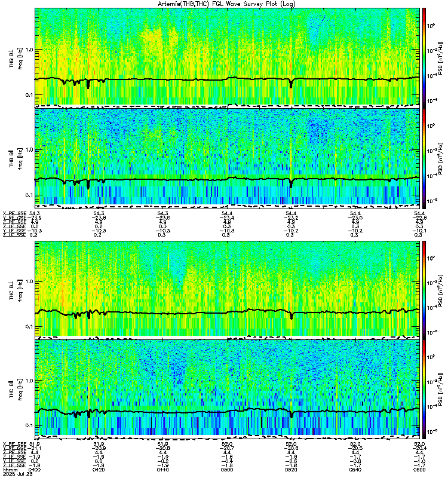This screenshot has width=448, height=478.
Task: Click the PSD [nT²/Hz] label of THC B∥ color bar
Action: (441, 389)
